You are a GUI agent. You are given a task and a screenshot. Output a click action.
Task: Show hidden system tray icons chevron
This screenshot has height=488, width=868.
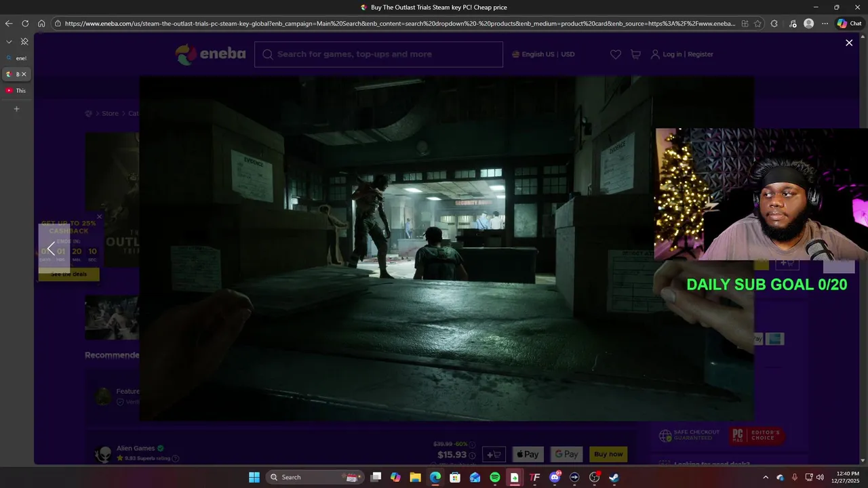pos(766,477)
